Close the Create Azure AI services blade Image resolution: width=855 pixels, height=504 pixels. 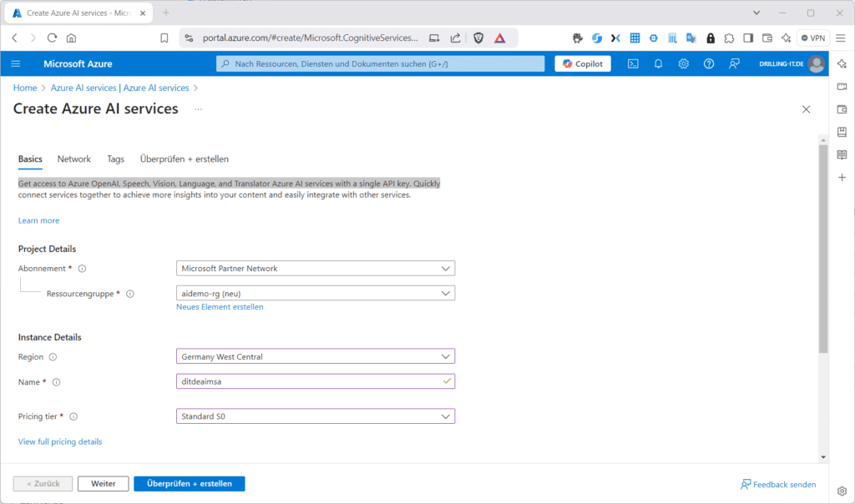tap(806, 109)
